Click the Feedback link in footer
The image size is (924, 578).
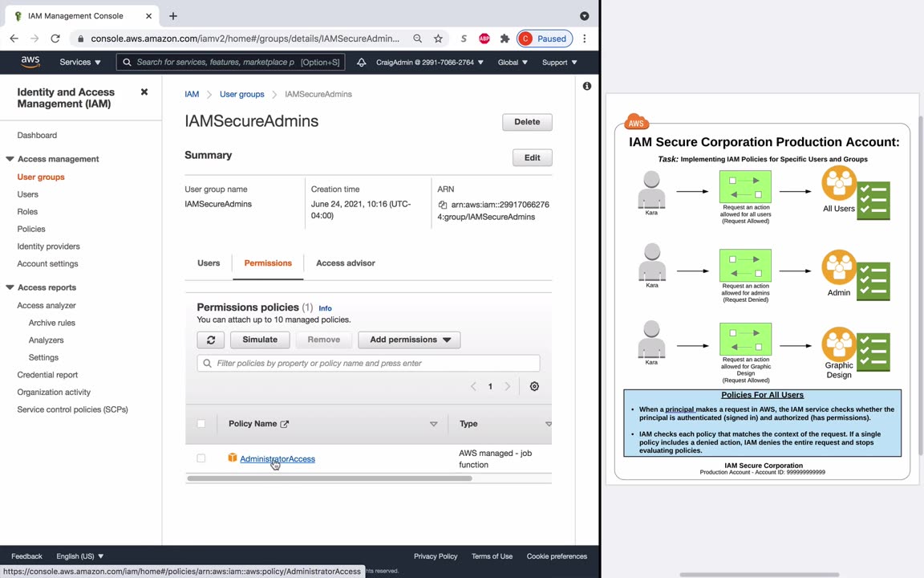(x=26, y=556)
